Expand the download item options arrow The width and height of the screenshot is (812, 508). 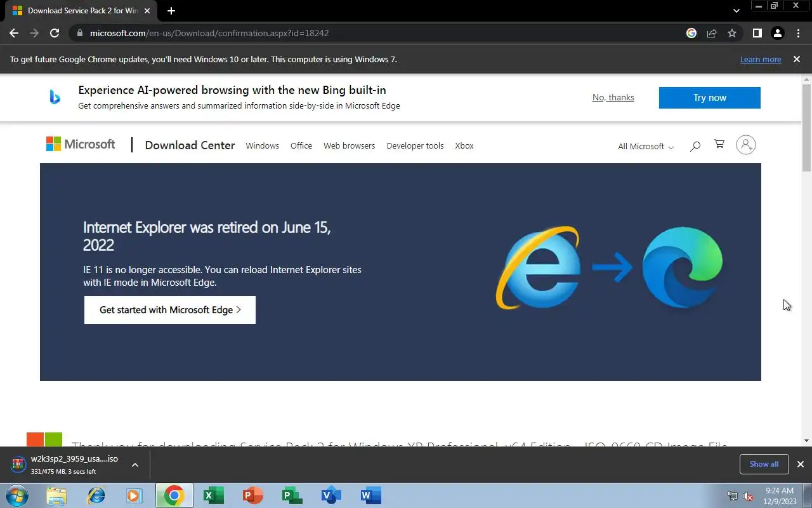point(135,465)
